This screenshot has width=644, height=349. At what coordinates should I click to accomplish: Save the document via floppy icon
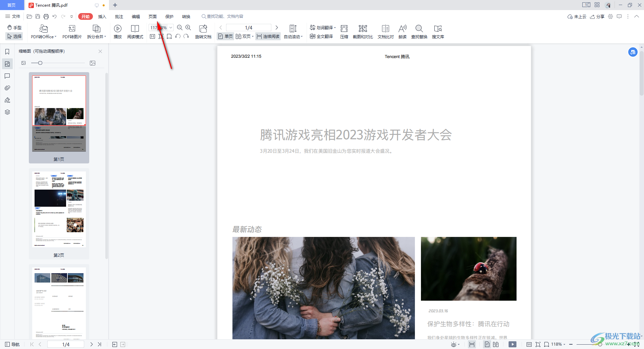[38, 16]
